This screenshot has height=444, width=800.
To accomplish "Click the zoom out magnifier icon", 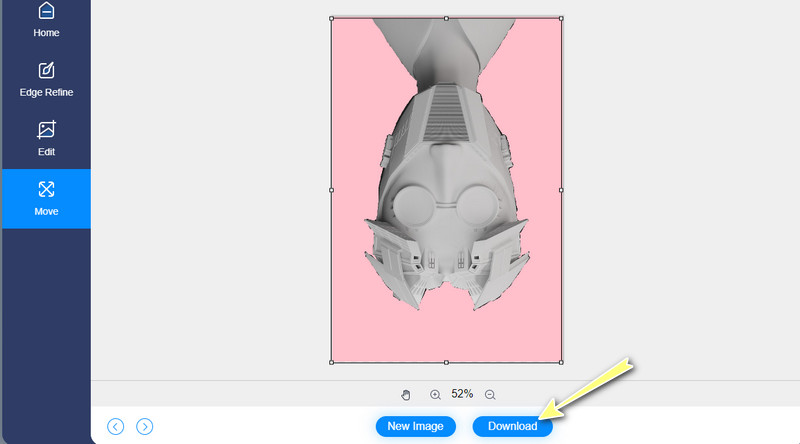I will coord(490,395).
